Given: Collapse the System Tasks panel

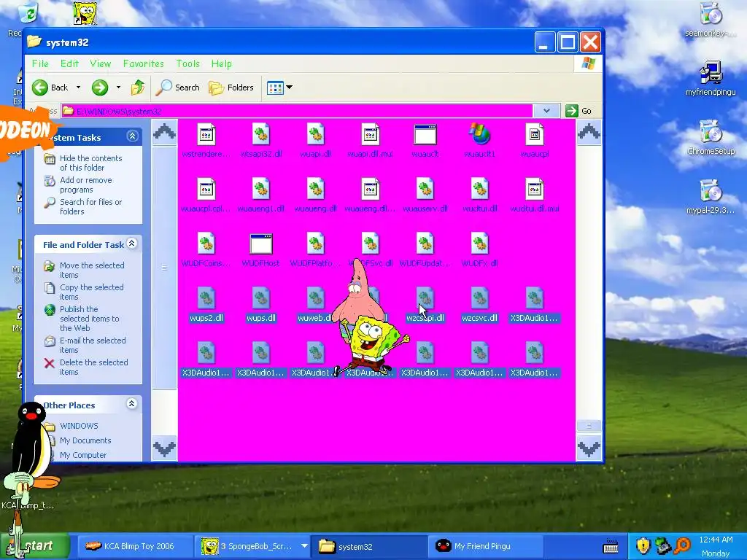Looking at the screenshot, I should tap(132, 136).
